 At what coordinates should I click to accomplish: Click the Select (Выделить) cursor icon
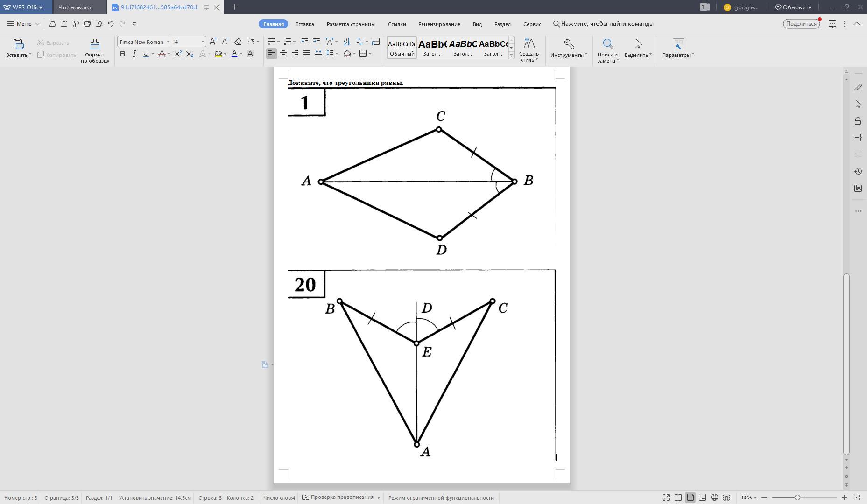tap(638, 44)
